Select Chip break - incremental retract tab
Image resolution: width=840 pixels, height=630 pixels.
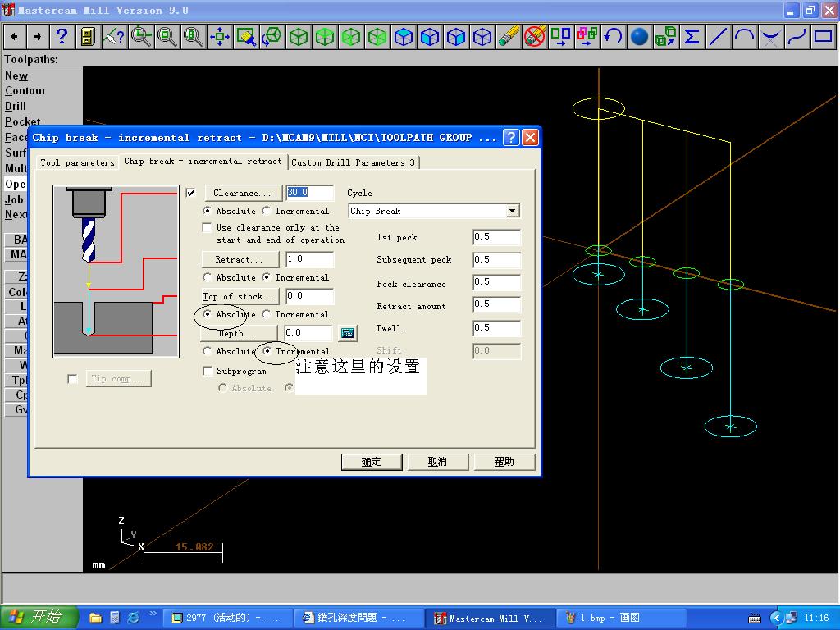[203, 162]
